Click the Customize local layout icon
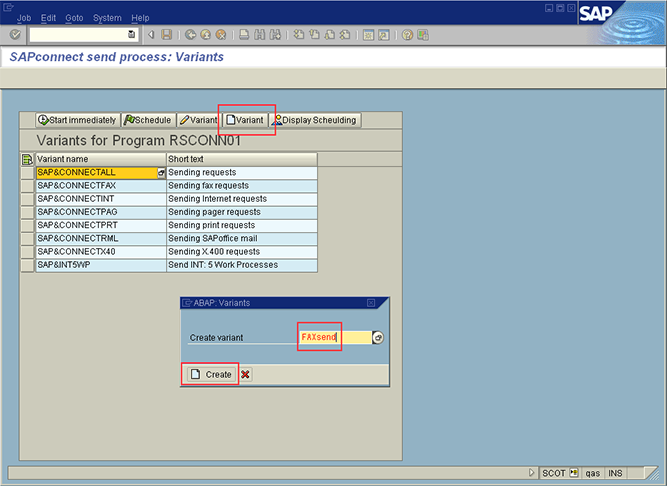 click(x=423, y=34)
